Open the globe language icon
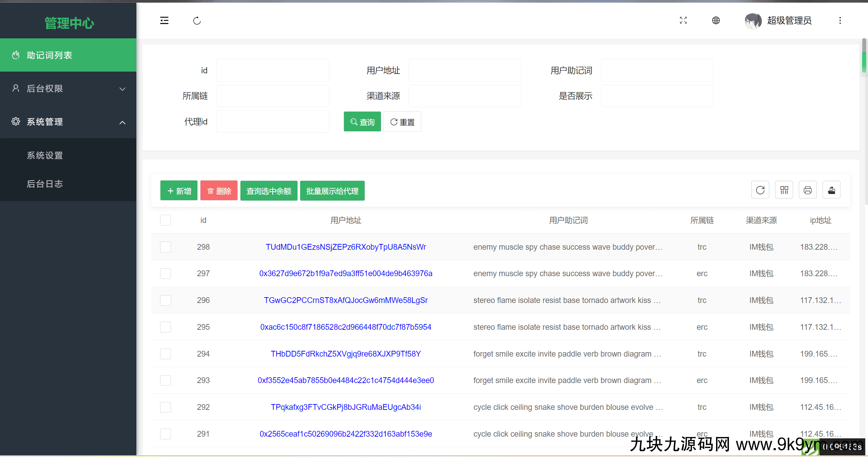Image resolution: width=868 pixels, height=457 pixels. click(716, 20)
